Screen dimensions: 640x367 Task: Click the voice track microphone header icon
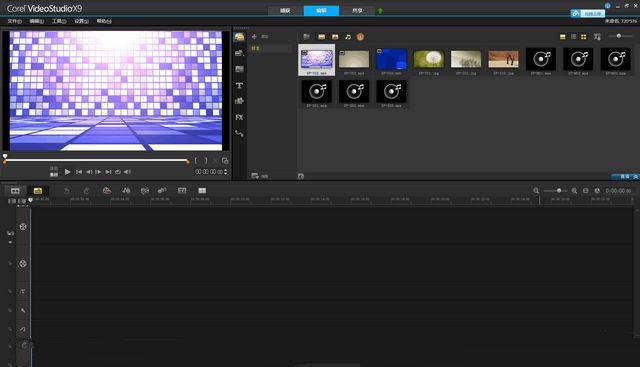[x=23, y=310]
